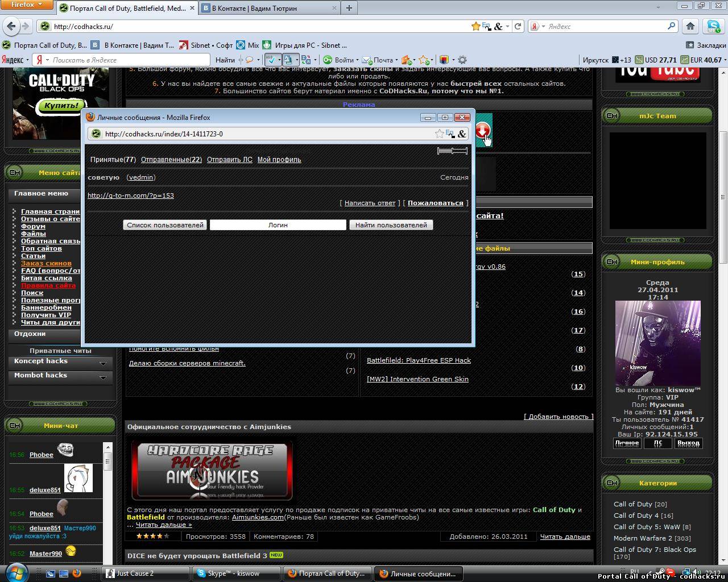The image size is (728, 582).
Task: Click Личное button in mini-profile
Action: pos(627,443)
